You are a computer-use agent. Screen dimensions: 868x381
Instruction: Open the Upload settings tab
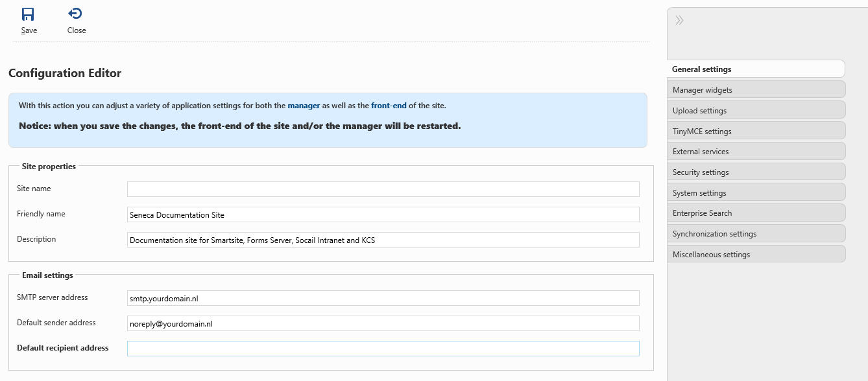click(756, 110)
